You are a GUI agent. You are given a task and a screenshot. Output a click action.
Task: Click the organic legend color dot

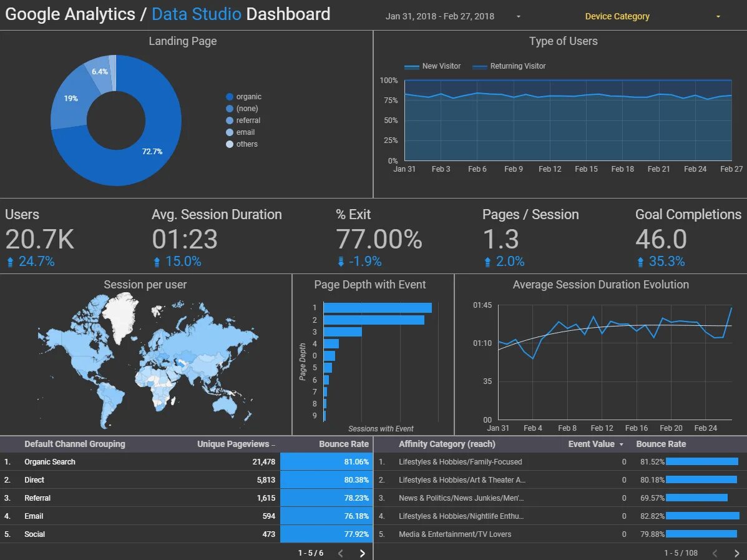pos(230,97)
